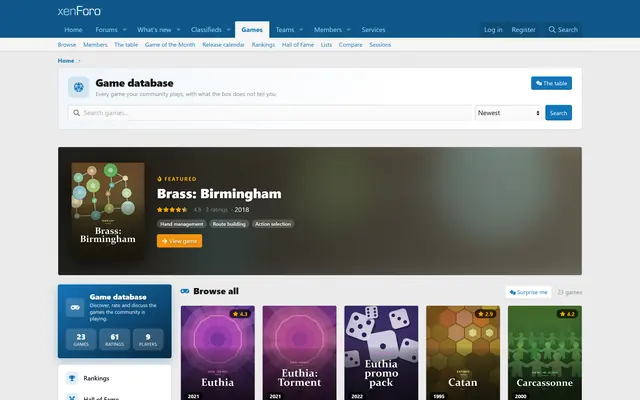Click the 61 Ratings stat box
640x400 pixels.
[114, 339]
